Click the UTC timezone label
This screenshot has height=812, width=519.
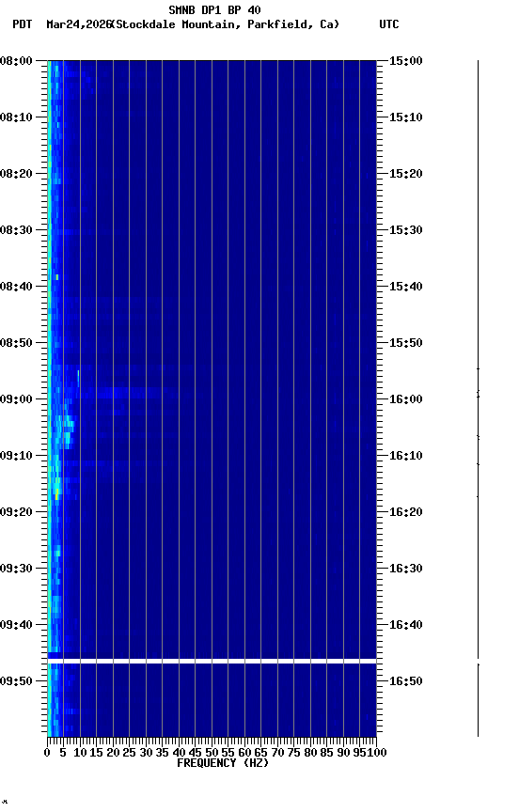[389, 24]
